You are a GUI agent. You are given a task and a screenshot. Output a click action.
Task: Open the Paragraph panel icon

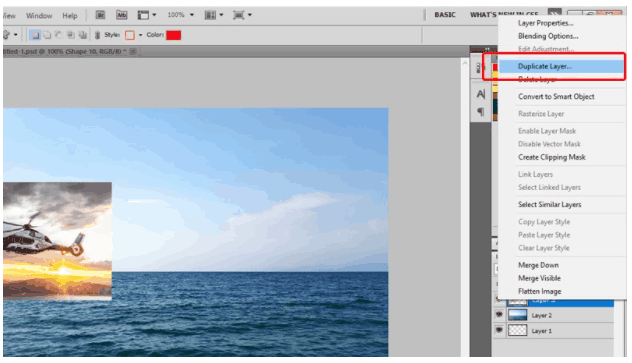coord(480,112)
